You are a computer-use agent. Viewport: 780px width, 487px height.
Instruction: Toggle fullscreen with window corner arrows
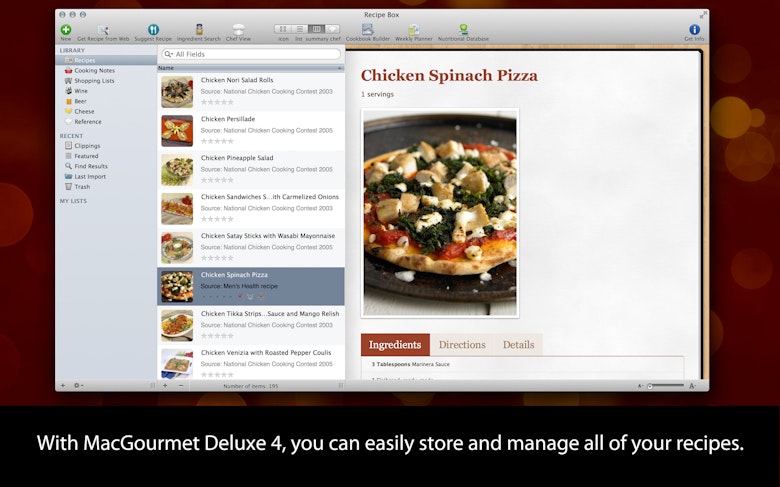(x=703, y=15)
